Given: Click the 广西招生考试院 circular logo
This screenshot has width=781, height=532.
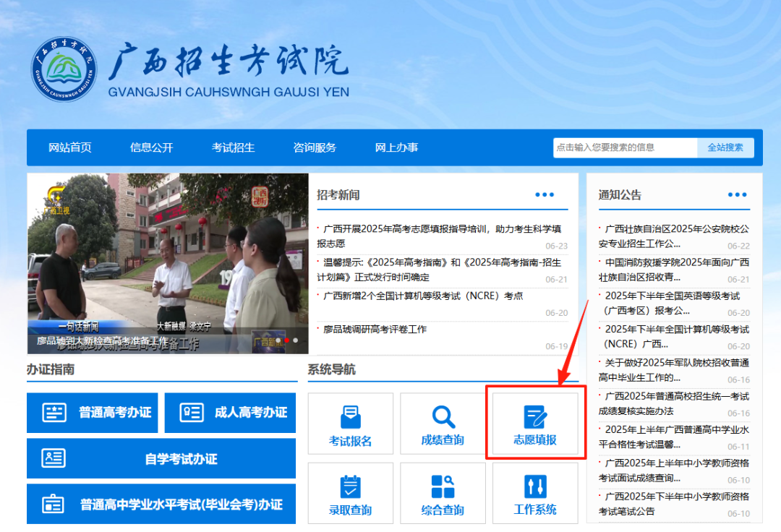Looking at the screenshot, I should (x=64, y=70).
